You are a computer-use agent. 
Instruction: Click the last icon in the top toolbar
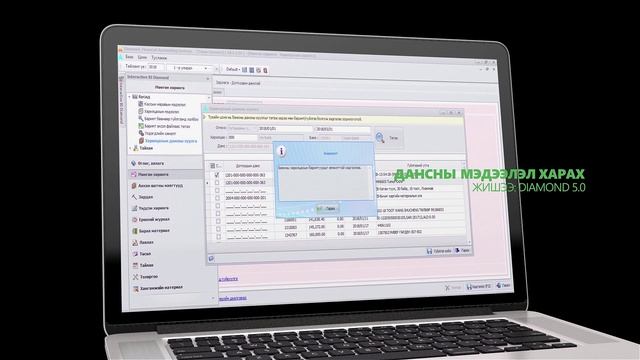click(265, 71)
